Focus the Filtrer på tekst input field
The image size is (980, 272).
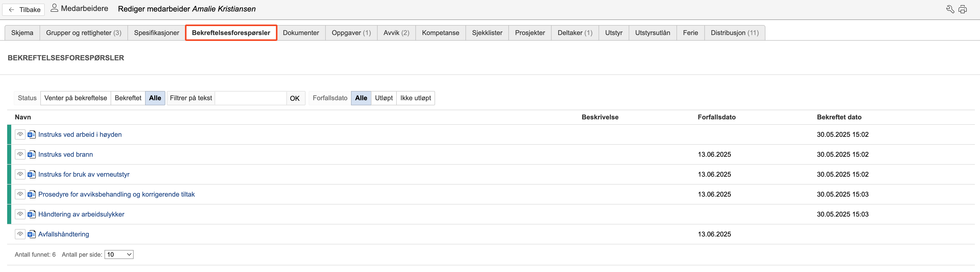250,98
